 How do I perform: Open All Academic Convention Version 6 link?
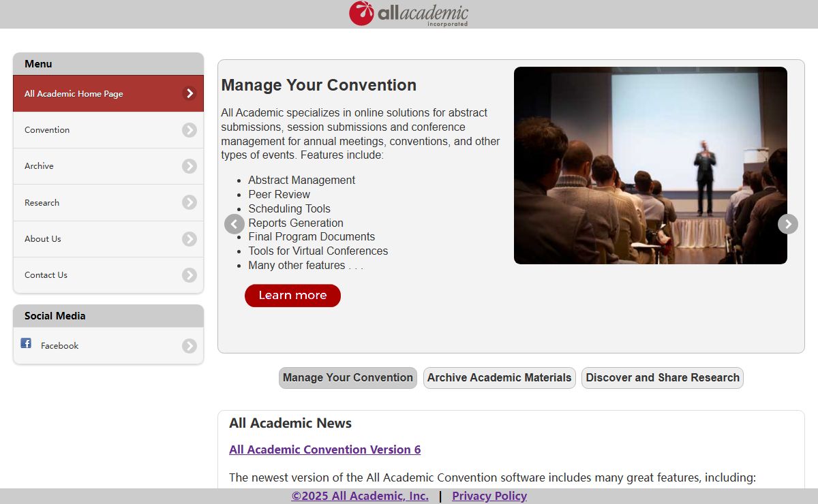pyautogui.click(x=325, y=450)
